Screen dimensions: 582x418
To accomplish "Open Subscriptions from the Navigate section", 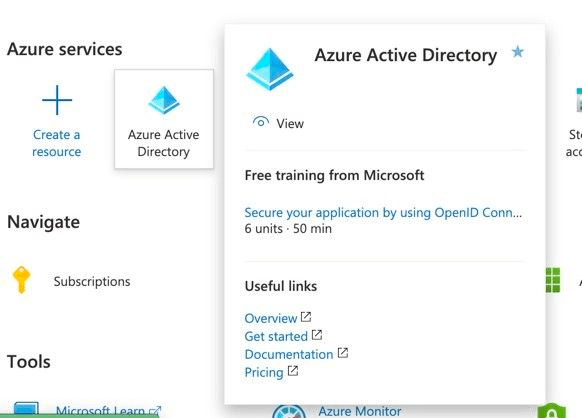I will pos(92,281).
